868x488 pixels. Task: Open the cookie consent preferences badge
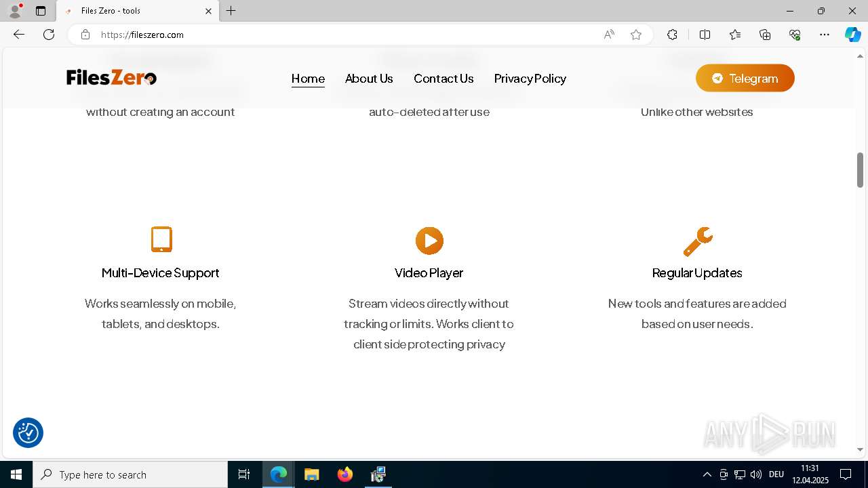28,432
